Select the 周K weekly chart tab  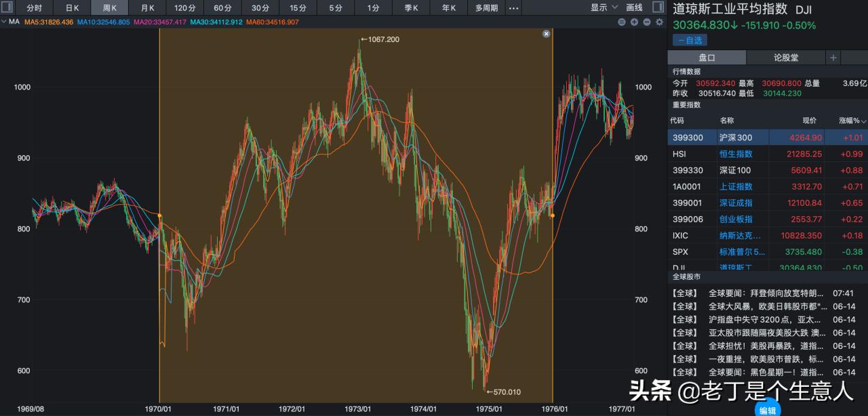tap(110, 8)
